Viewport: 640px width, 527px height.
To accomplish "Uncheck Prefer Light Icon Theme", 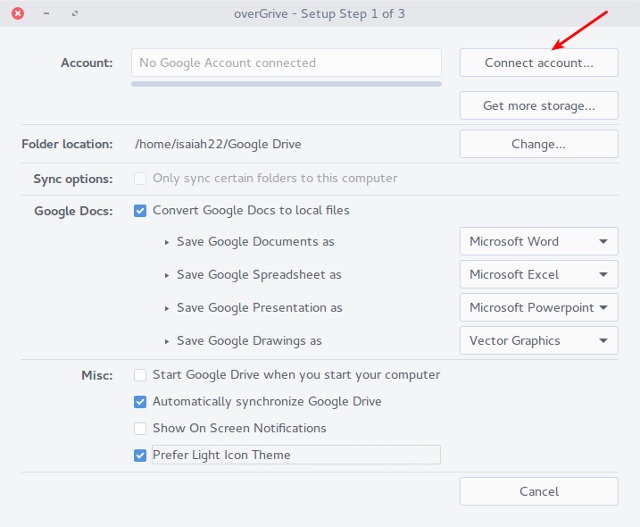I will 140,455.
